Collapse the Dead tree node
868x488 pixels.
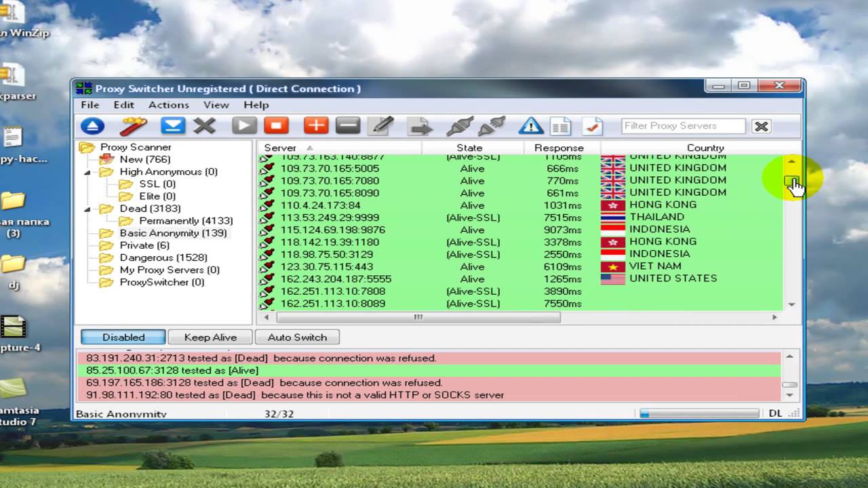tap(87, 209)
